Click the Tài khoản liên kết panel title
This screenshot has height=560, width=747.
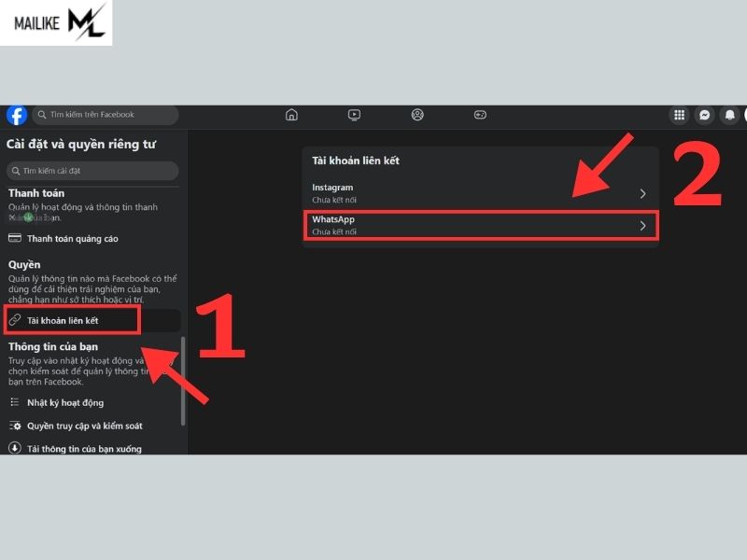pos(356,161)
